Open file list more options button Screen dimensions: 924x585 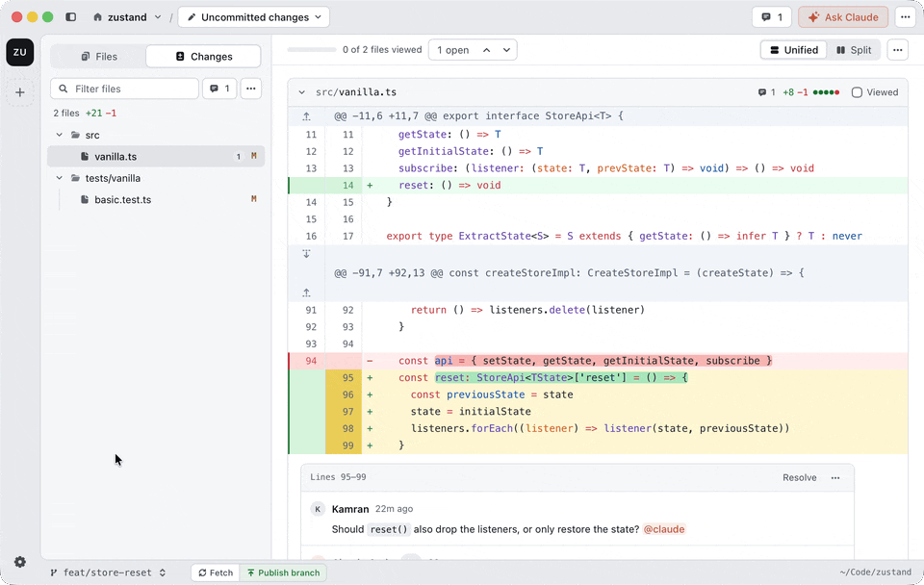[251, 89]
